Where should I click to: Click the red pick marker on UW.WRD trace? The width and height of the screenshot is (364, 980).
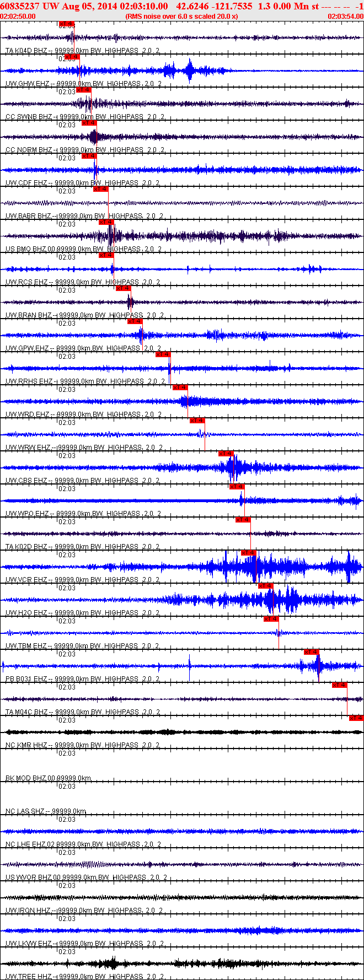click(180, 387)
